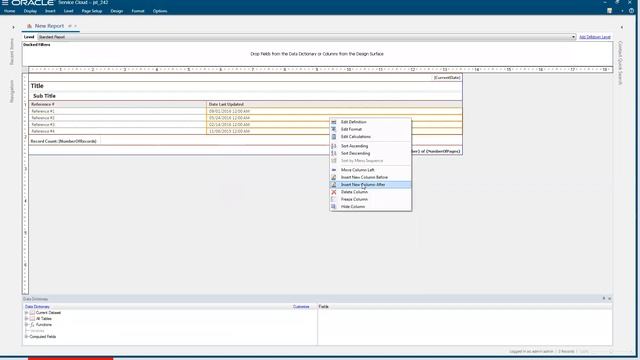Expand the Computed Fields tree node
Image resolution: width=640 pixels, height=360 pixels.
tap(27, 337)
